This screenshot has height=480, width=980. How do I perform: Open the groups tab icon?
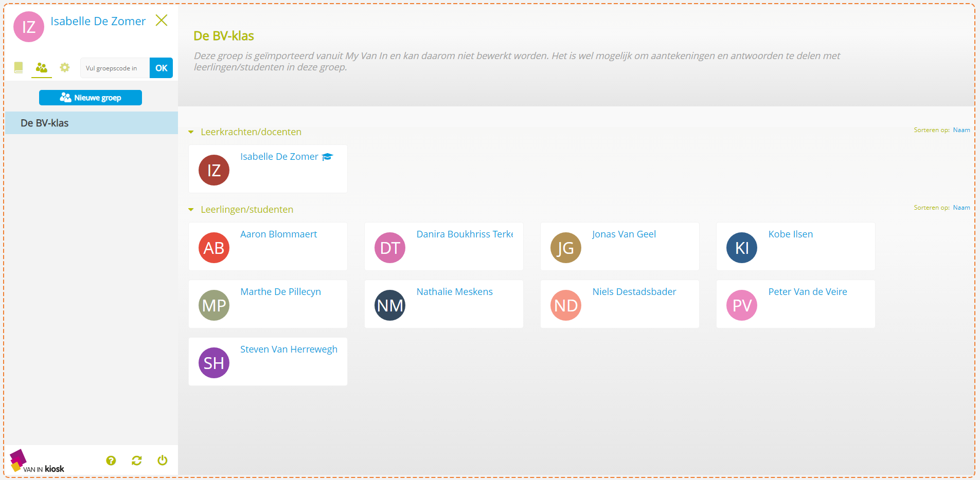[x=42, y=67]
